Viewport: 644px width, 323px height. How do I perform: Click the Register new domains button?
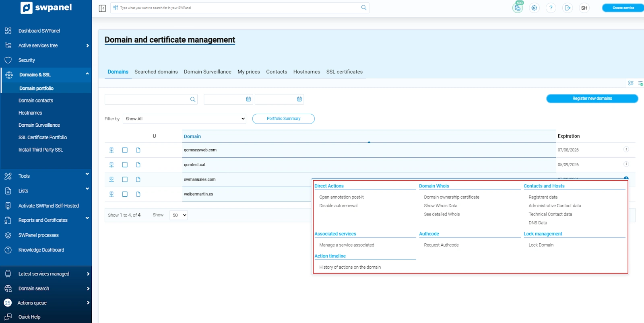592,99
